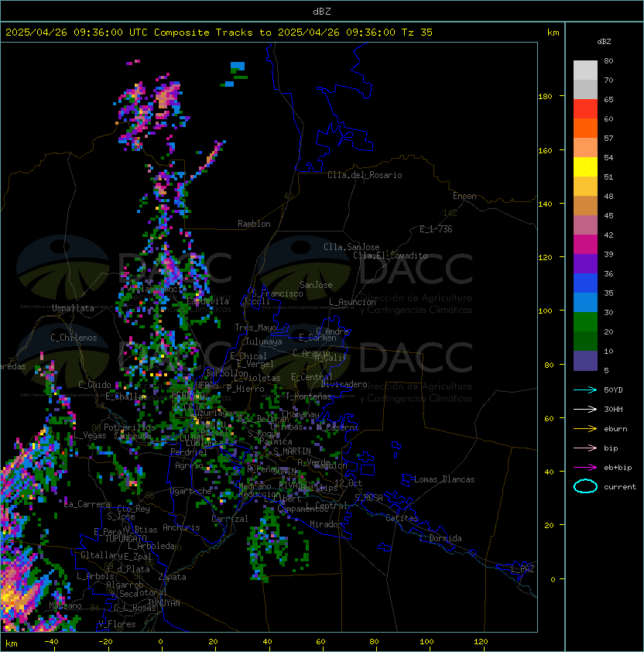Click the 0 tick on bottom km axis
This screenshot has height=652, width=644.
click(x=160, y=642)
